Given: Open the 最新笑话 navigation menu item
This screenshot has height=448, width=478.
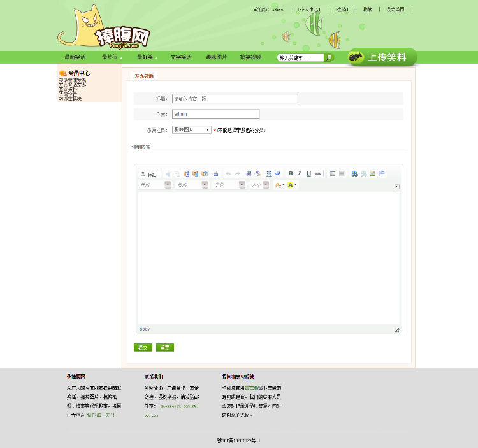Looking at the screenshot, I should tap(75, 57).
